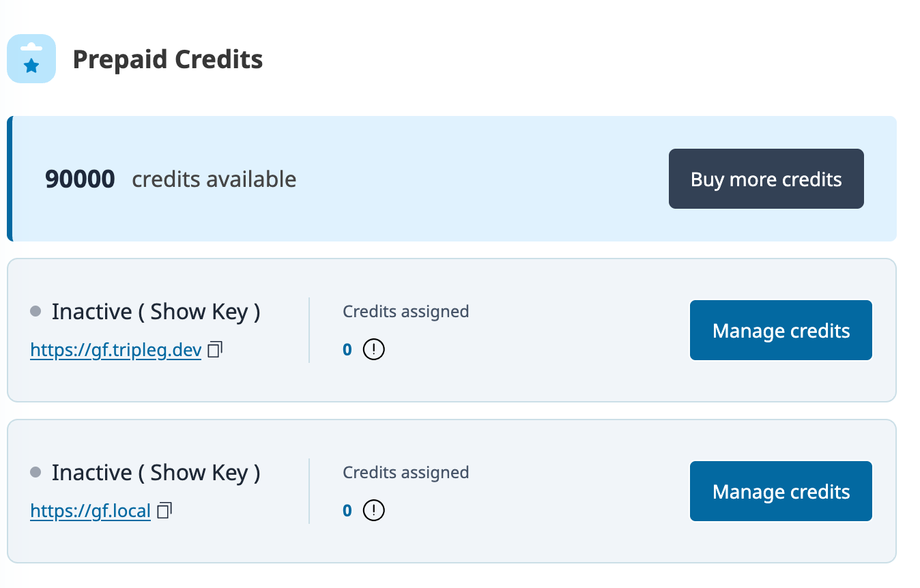Manage credits for the gf.local site

click(781, 491)
